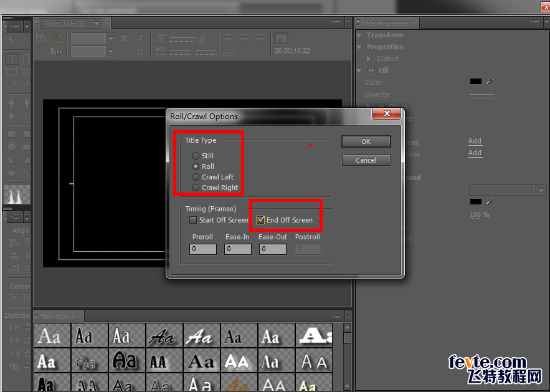Collapse the Transform section
Viewport: 550px width, 392px height.
tap(359, 35)
